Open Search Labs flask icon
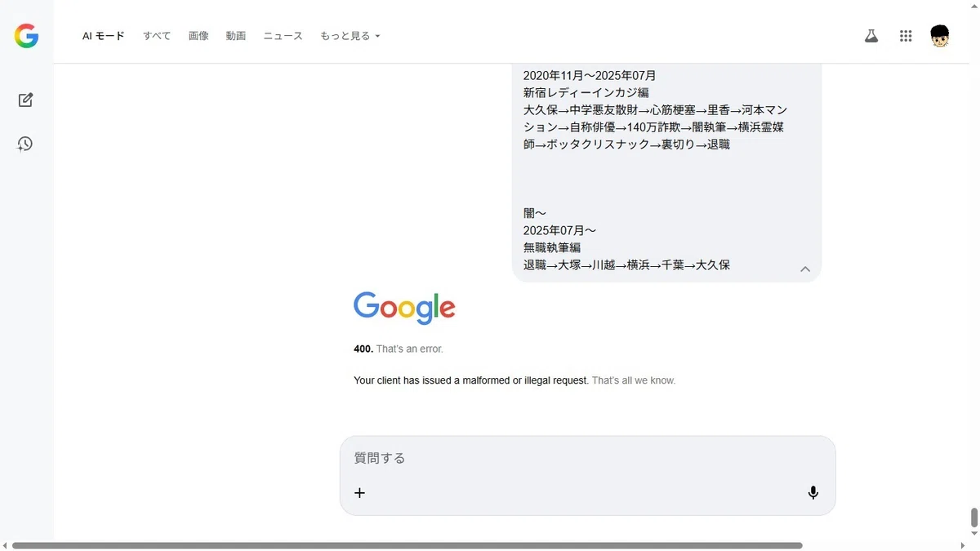This screenshot has width=980, height=551. pyautogui.click(x=871, y=36)
